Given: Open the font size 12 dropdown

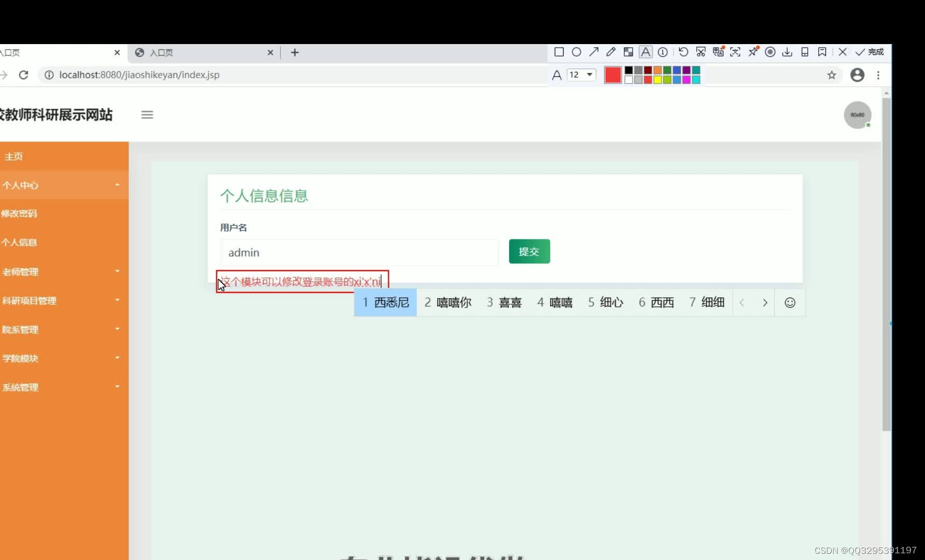Looking at the screenshot, I should pos(582,75).
